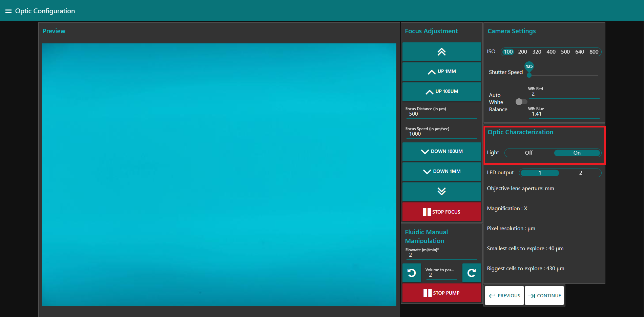Click the clockwise pump rotation icon

click(x=471, y=273)
